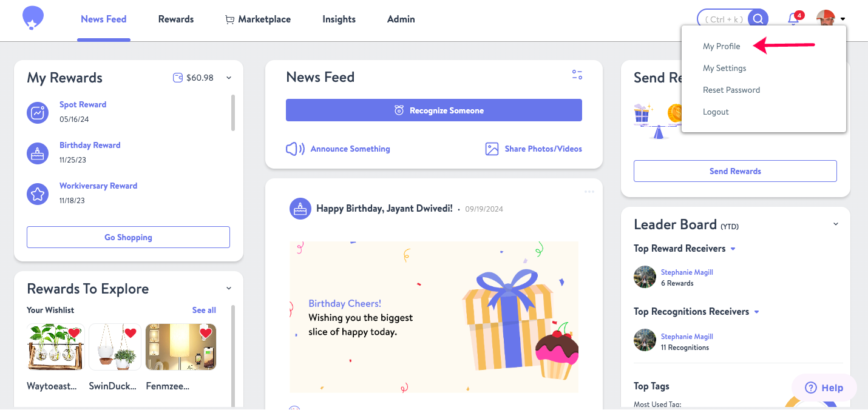Image resolution: width=868 pixels, height=410 pixels.
Task: Open the news feed filter settings icon
Action: [577, 75]
